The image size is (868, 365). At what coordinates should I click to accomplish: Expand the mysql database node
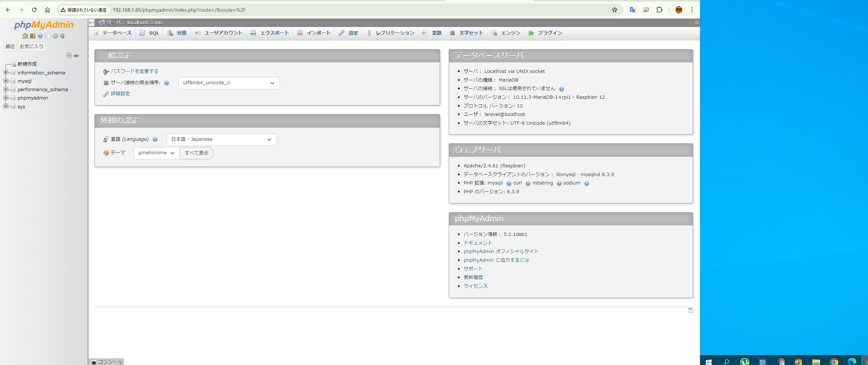6,81
